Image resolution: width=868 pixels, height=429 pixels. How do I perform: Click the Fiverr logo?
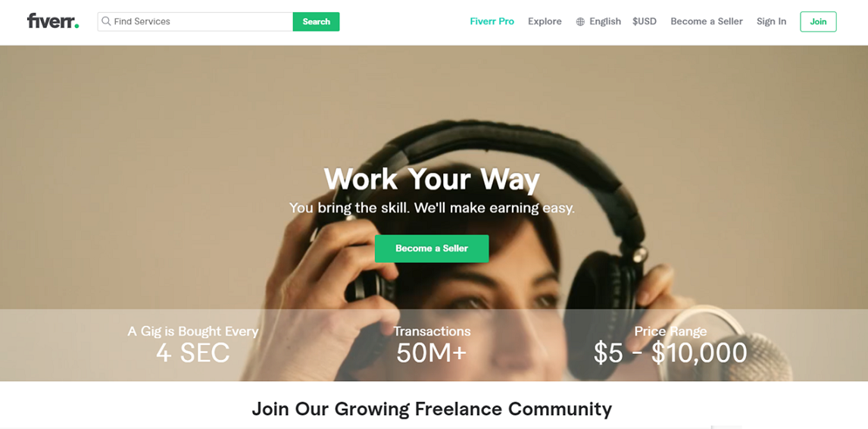[53, 22]
